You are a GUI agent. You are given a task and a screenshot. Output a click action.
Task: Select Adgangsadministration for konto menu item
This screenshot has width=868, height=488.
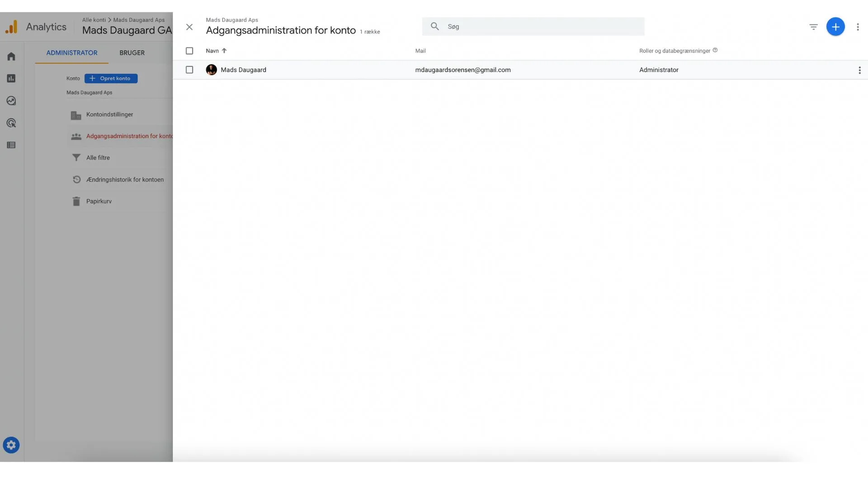coord(129,136)
